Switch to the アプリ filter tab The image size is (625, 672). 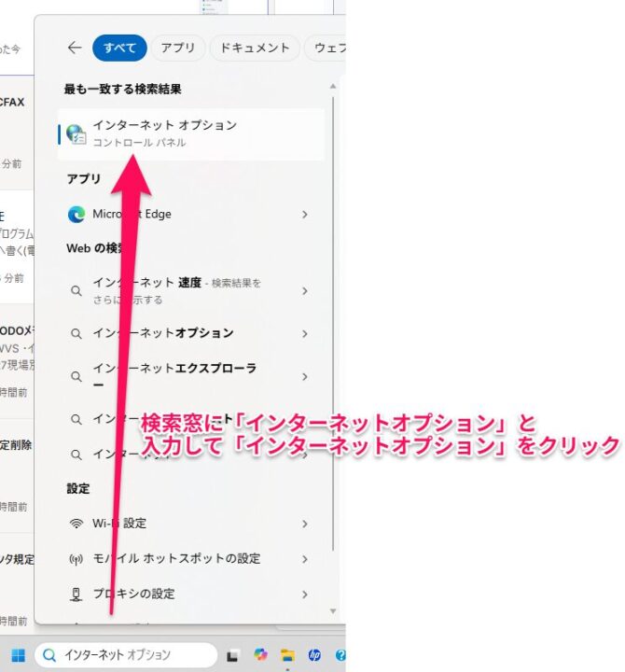[x=177, y=48]
